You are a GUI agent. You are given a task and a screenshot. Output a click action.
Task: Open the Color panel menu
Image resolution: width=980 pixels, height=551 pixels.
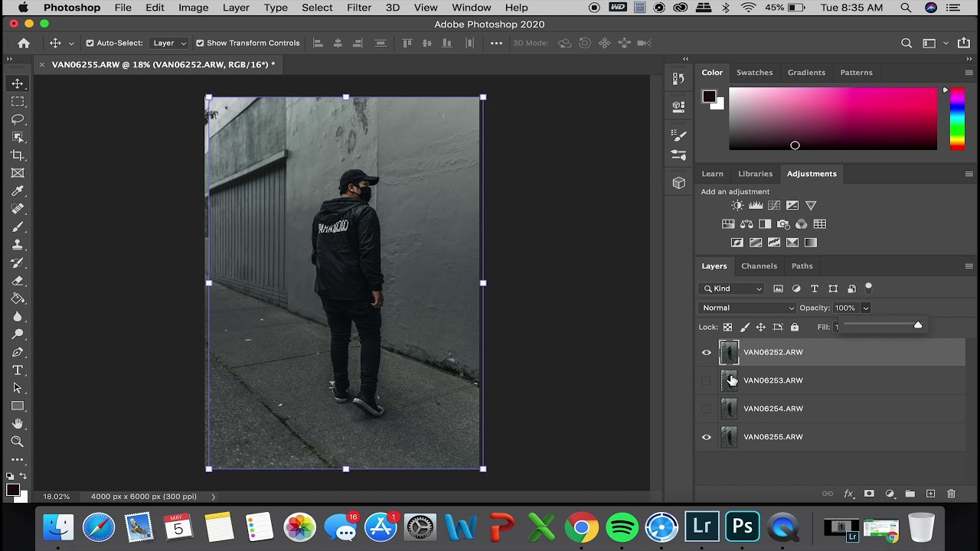coord(969,73)
